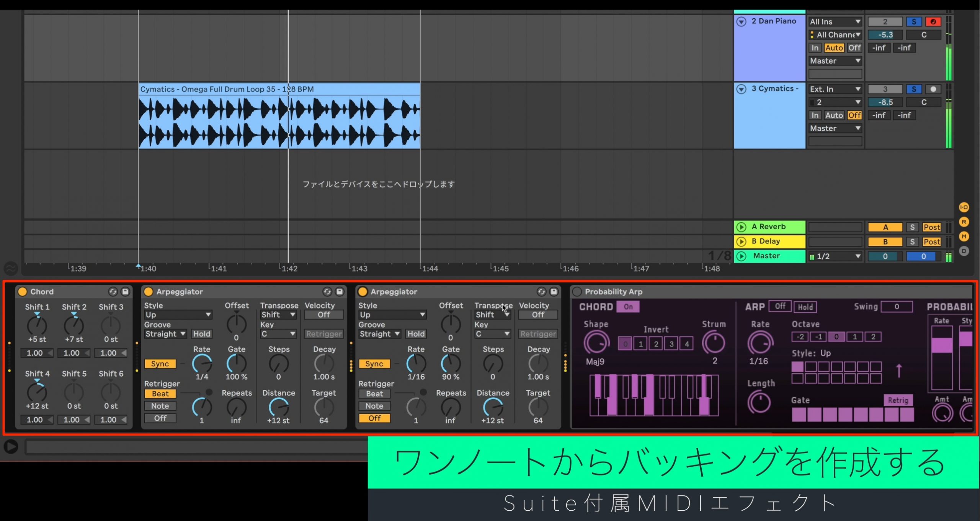The image size is (980, 521).
Task: Set Cymatics track monitor to Auto
Action: tap(834, 115)
